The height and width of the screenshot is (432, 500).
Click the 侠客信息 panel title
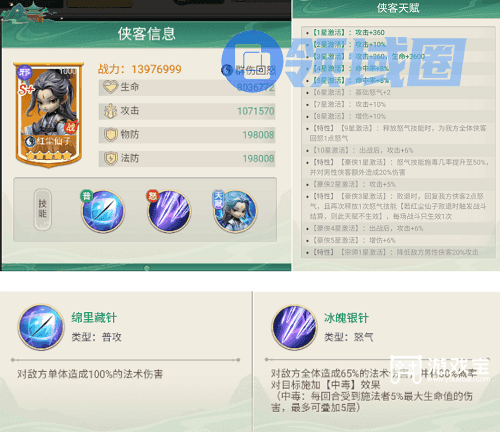(x=146, y=34)
